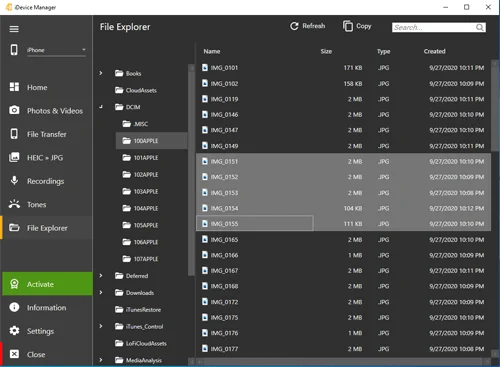
Task: Sort by Size column header
Action: [326, 51]
